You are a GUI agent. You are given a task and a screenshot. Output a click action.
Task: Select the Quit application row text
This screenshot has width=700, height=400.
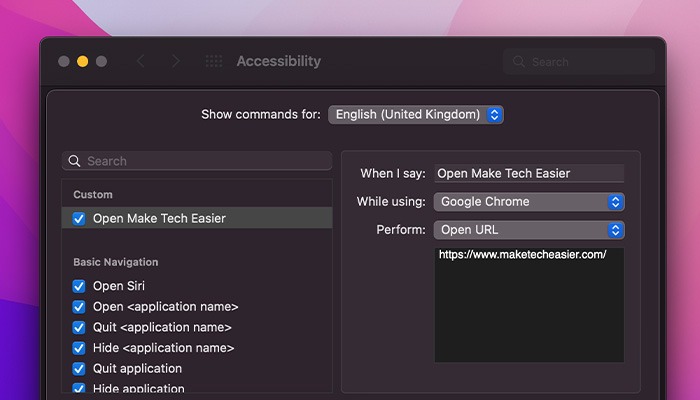click(x=137, y=368)
